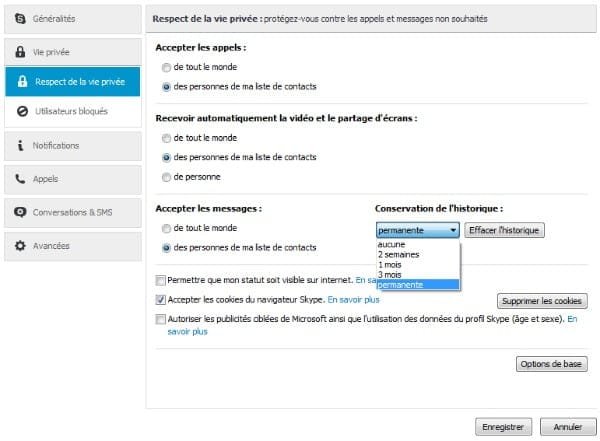
Task: Click the white lock icon in Respect de la vie privée
Action: point(23,81)
